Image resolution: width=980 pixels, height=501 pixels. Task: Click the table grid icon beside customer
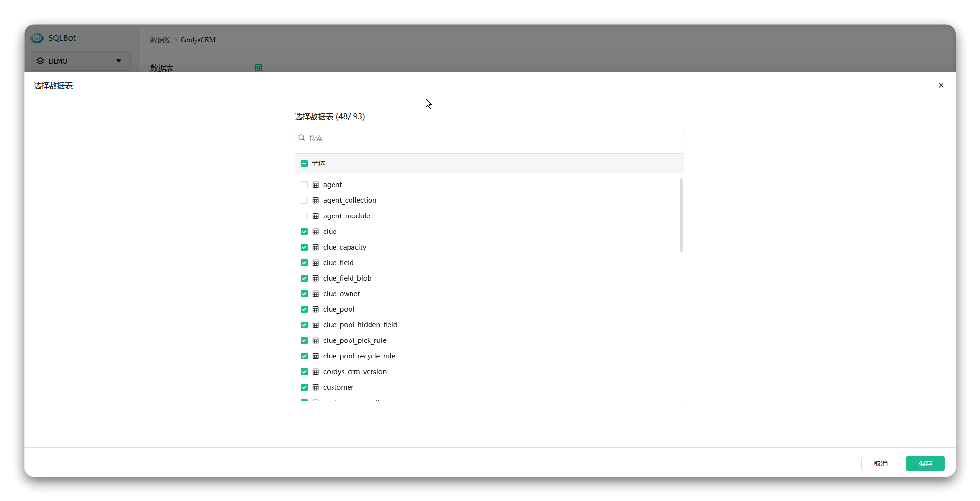(x=316, y=387)
